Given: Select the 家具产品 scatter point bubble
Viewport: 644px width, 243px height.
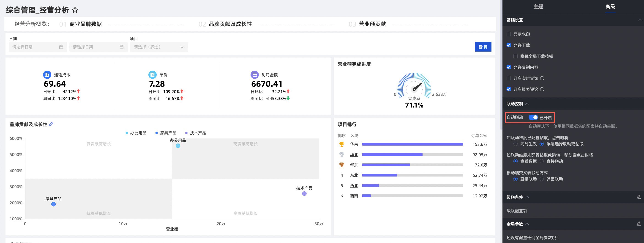Looking at the screenshot, I should (54, 204).
